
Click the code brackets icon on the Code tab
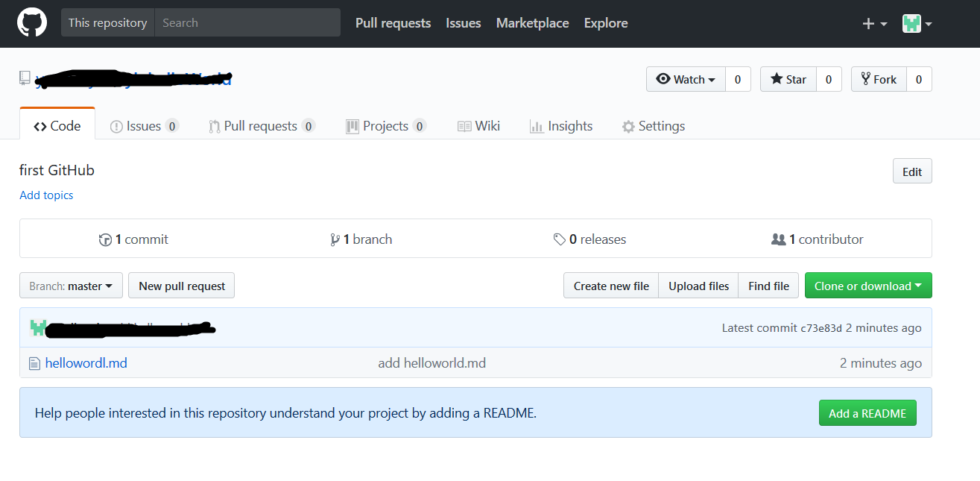point(40,127)
